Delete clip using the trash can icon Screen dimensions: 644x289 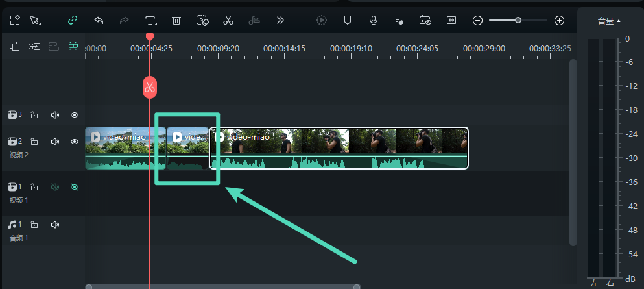coord(176,20)
